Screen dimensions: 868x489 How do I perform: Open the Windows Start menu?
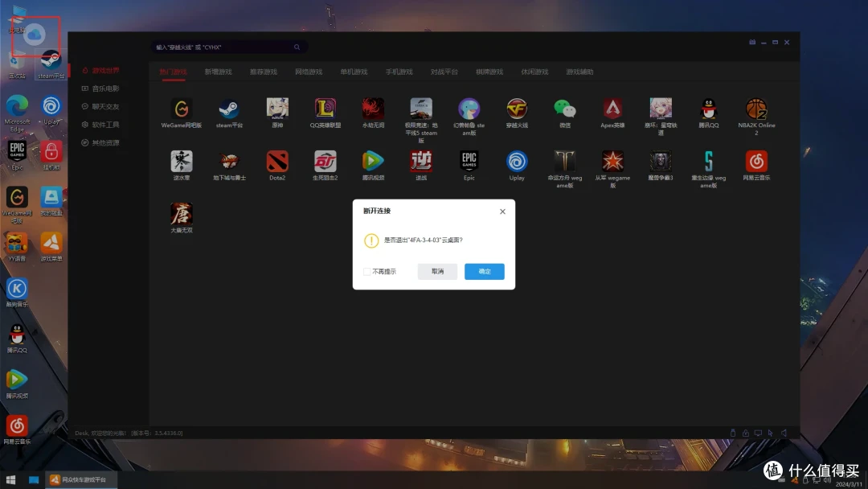(x=10, y=479)
